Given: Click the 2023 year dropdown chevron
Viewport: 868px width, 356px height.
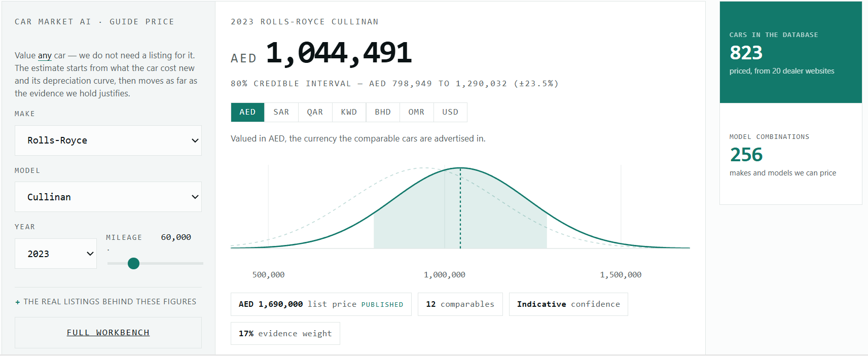Looking at the screenshot, I should click(90, 254).
